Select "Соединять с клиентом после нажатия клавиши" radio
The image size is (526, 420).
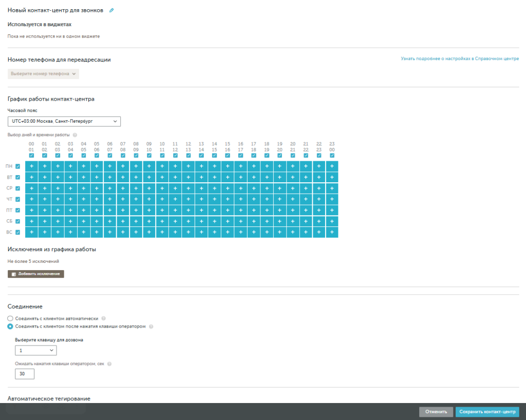10,326
